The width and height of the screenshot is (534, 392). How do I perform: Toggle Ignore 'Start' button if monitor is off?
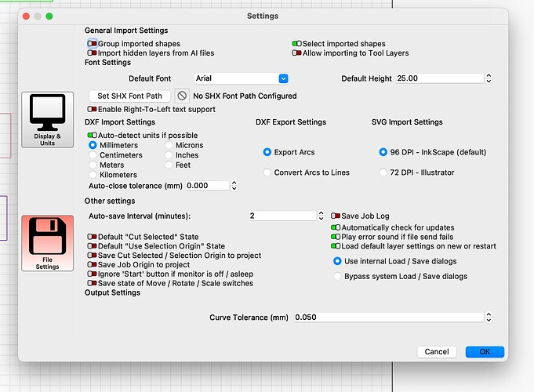[x=92, y=274]
